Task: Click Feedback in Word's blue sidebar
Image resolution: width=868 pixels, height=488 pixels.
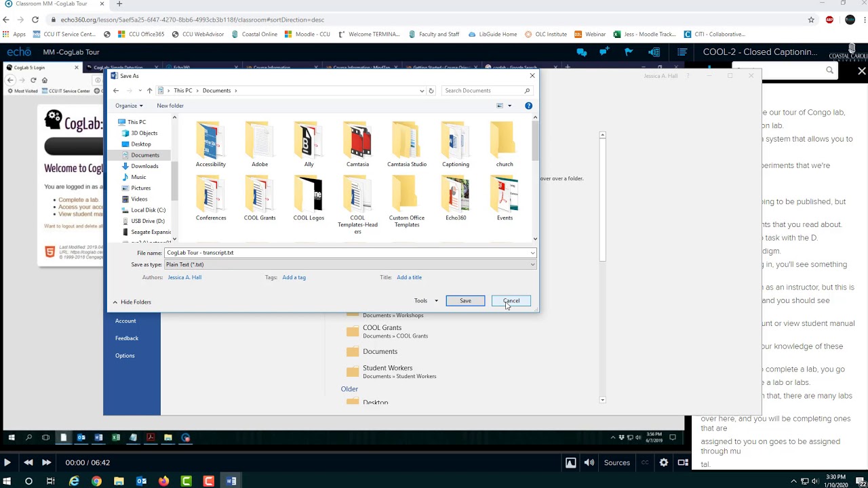Action: 127,338
